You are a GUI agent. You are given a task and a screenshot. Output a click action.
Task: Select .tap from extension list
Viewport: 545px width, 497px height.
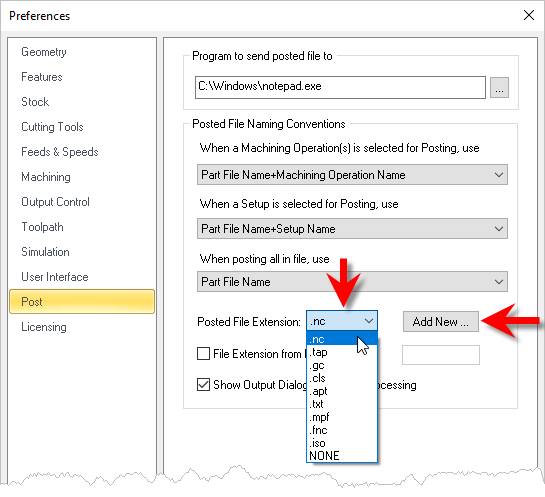pos(342,352)
